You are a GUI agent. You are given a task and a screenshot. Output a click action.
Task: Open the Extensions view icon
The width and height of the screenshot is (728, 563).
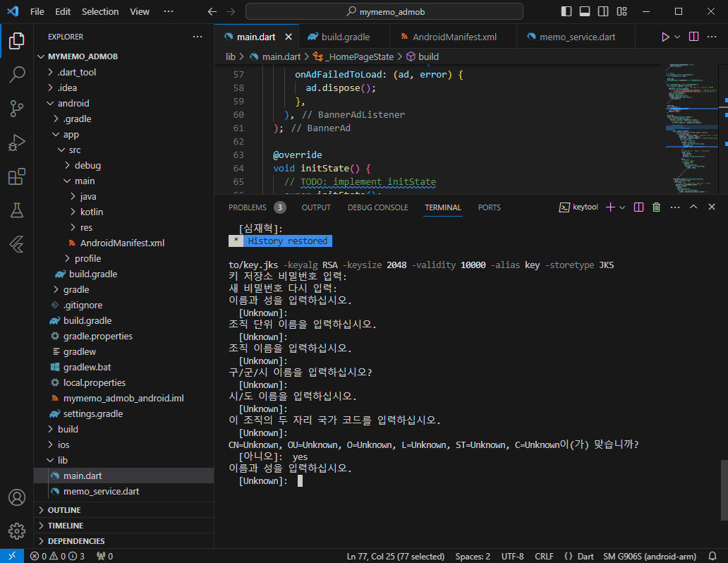pos(17,176)
